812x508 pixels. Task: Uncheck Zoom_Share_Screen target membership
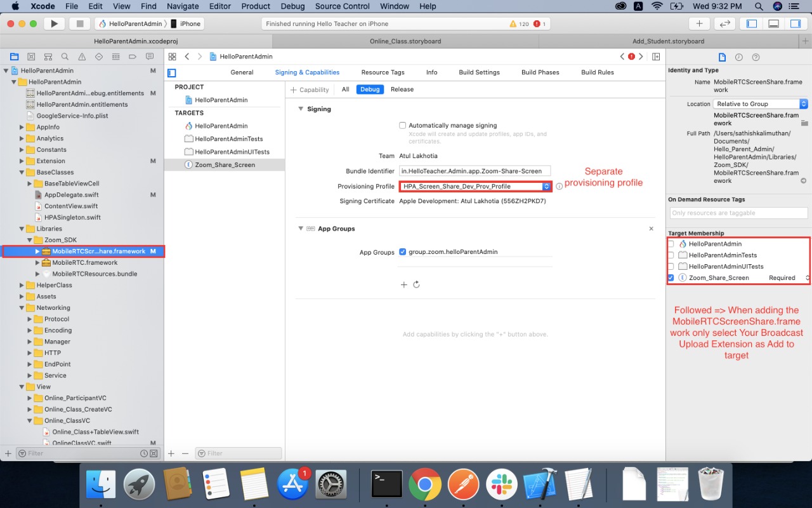point(671,278)
